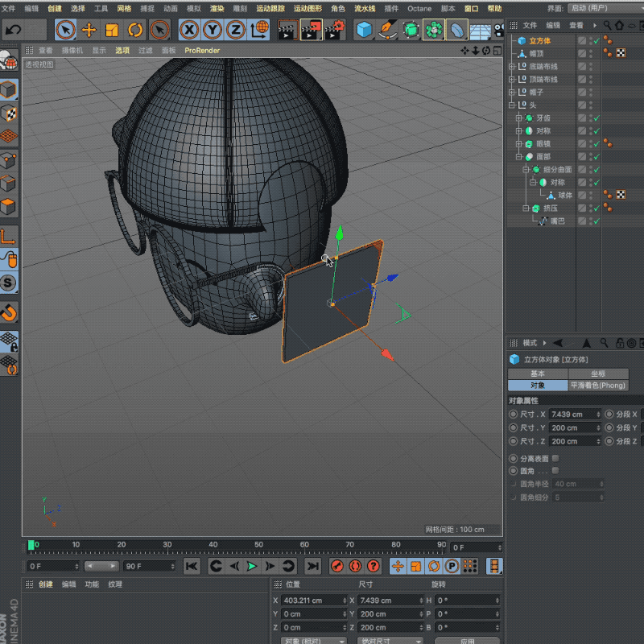Click the green timeline playhead at frame 0

tap(31, 545)
